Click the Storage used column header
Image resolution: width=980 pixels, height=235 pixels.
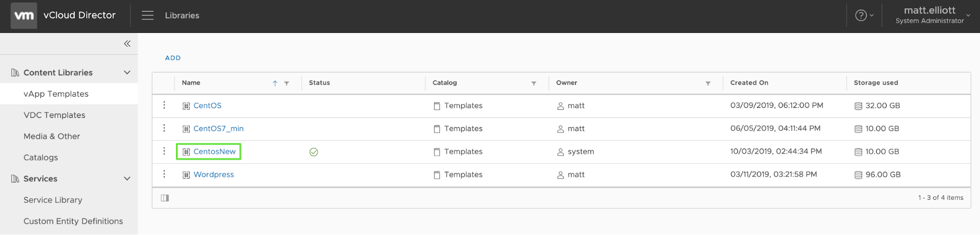[876, 83]
